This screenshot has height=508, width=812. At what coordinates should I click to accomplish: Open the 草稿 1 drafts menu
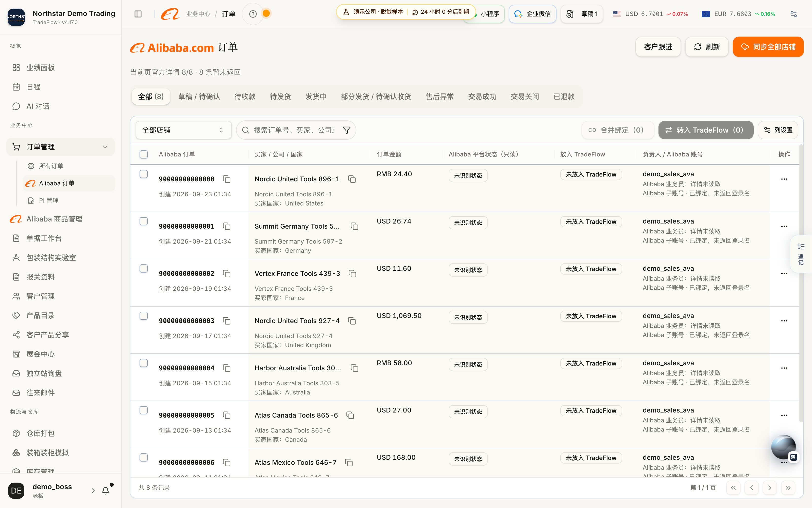point(582,14)
